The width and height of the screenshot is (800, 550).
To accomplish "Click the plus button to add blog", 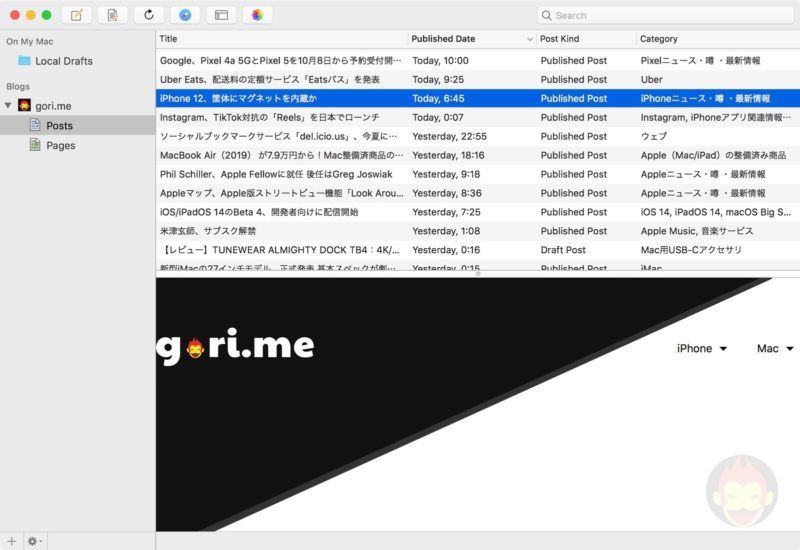I will (x=12, y=541).
